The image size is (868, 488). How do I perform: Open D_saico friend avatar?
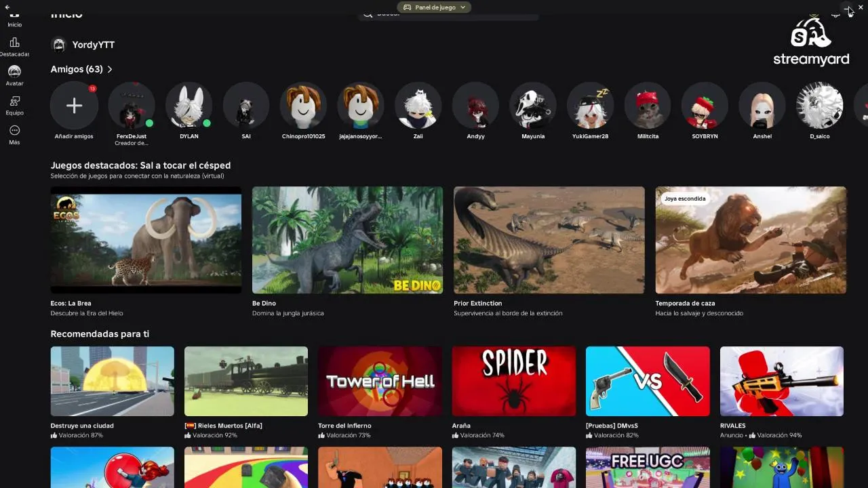[x=819, y=106]
